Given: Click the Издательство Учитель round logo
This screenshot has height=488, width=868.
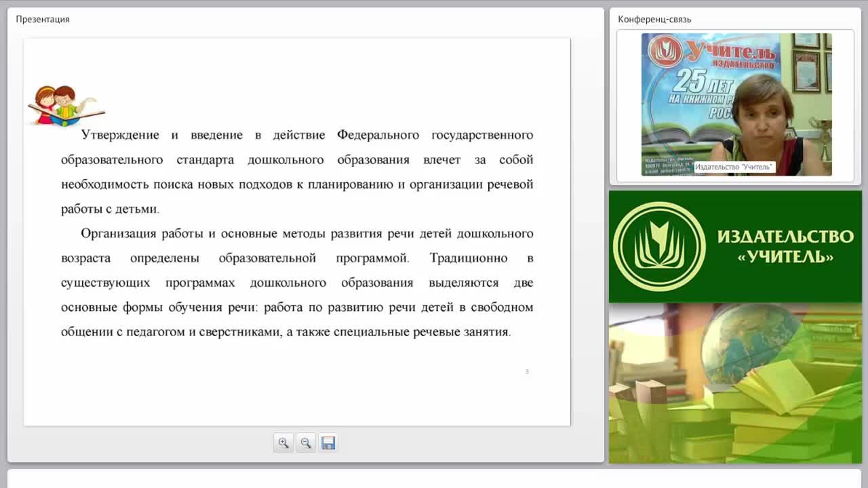Looking at the screenshot, I should point(659,247).
